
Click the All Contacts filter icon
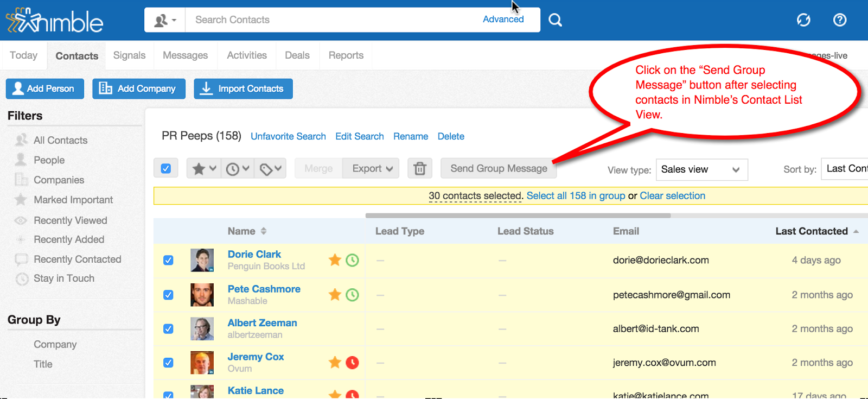[21, 140]
